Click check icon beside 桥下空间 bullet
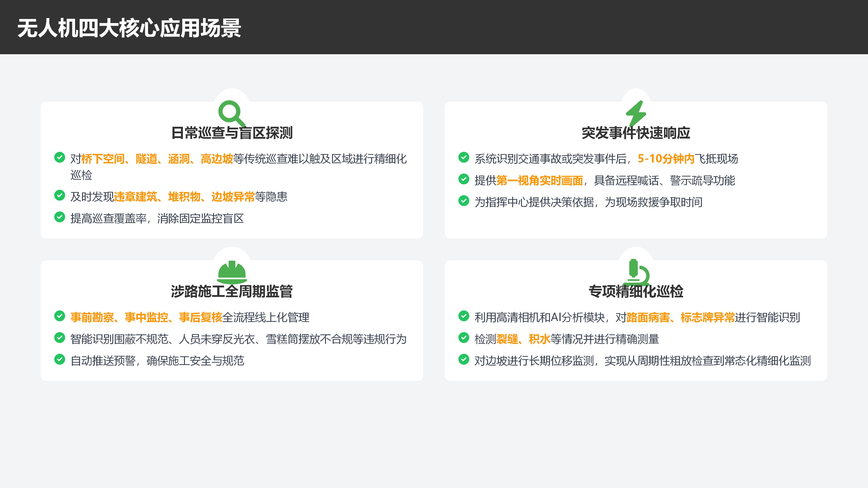Viewport: 868px width, 488px height. (x=60, y=157)
